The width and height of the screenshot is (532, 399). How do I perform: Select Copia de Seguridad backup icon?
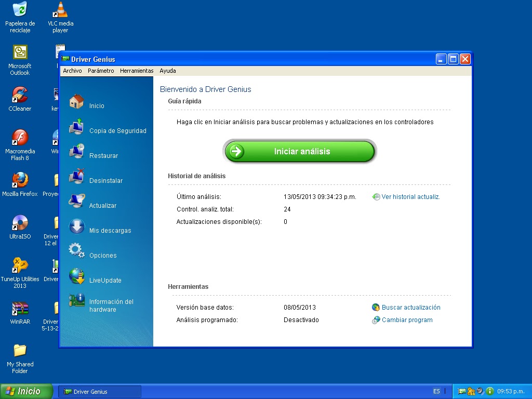tap(77, 127)
